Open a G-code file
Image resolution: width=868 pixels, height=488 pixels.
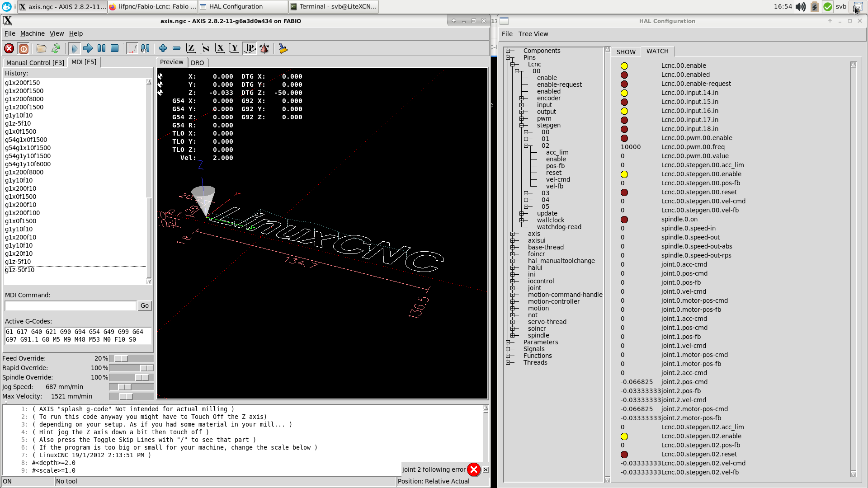coord(41,48)
